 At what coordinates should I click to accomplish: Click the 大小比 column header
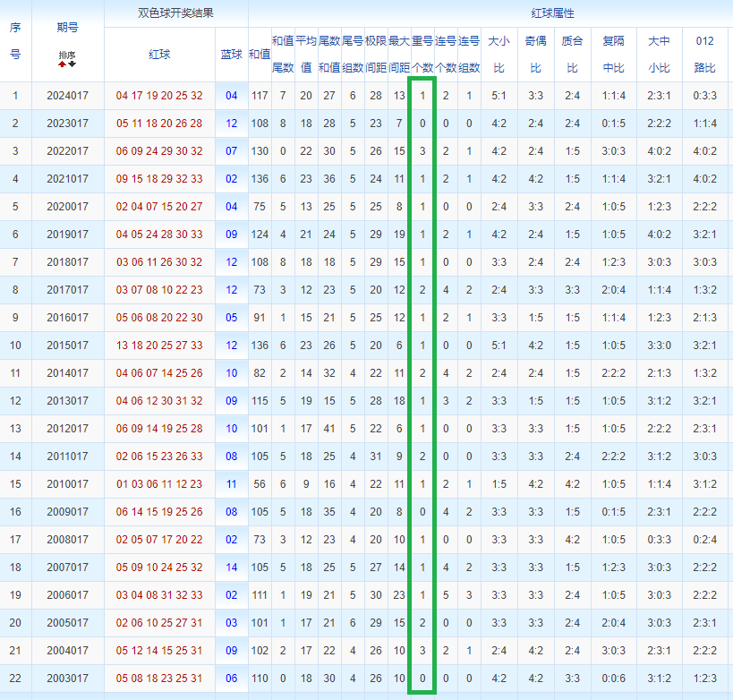pos(499,55)
